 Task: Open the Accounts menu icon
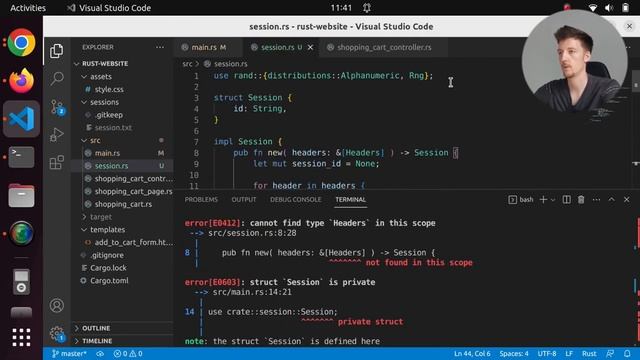pyautogui.click(x=57, y=305)
